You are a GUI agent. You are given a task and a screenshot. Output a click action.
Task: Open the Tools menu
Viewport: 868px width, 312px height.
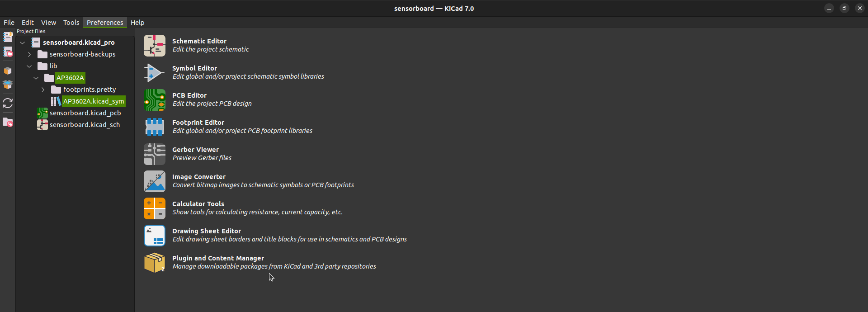click(71, 23)
